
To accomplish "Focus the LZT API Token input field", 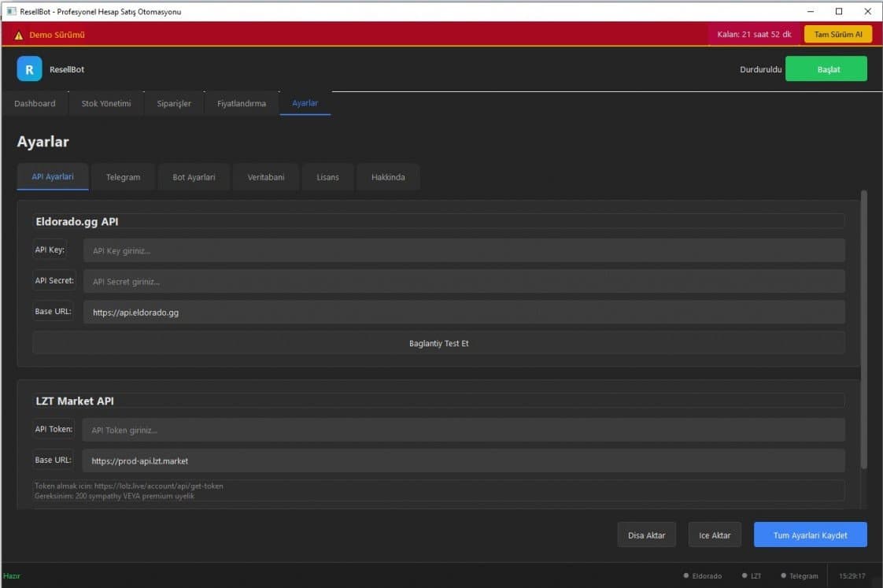I will (464, 431).
